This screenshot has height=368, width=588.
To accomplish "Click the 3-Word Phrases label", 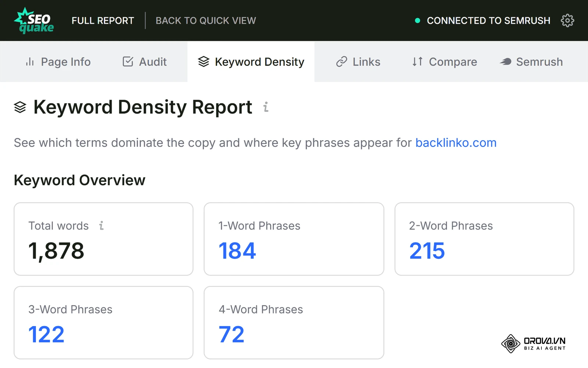I will click(x=71, y=309).
